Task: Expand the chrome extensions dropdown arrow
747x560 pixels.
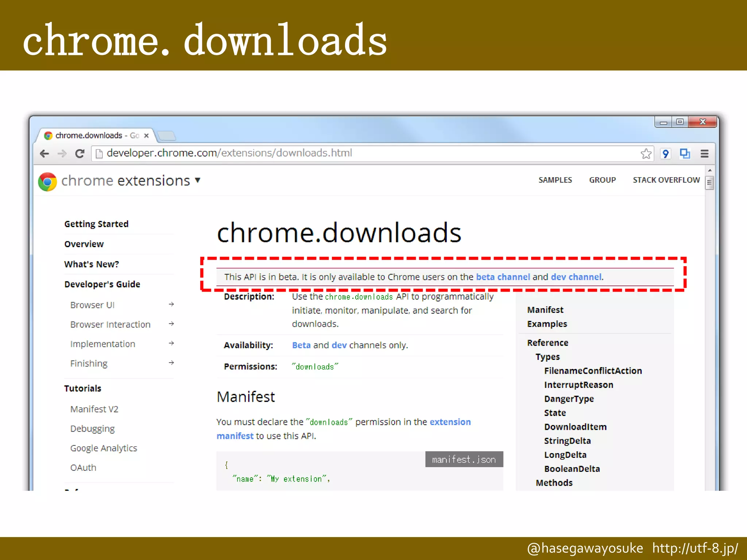Action: (x=198, y=180)
